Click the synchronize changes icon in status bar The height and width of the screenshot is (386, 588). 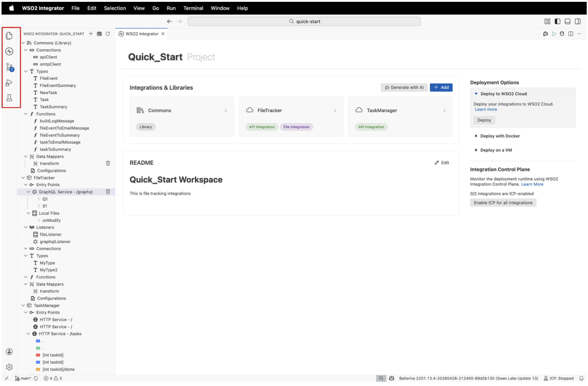[x=36, y=378]
